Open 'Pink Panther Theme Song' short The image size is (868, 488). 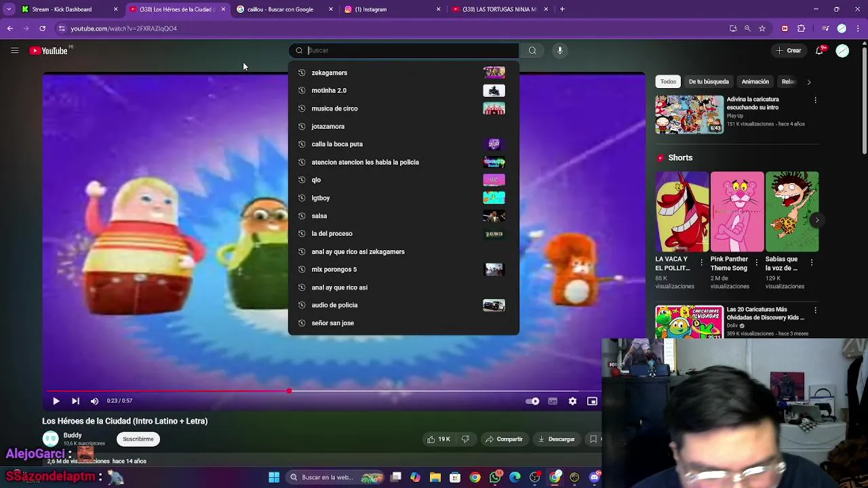[736, 211]
